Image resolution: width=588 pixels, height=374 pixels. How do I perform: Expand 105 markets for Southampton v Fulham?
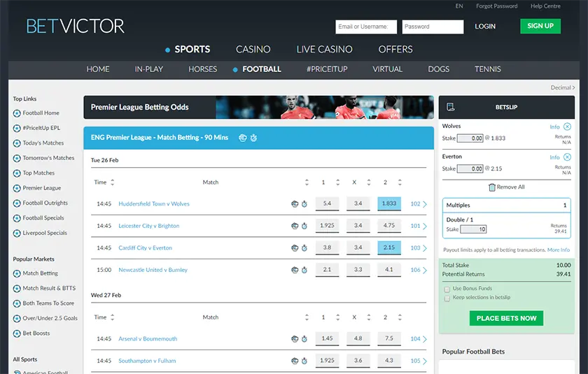(419, 361)
